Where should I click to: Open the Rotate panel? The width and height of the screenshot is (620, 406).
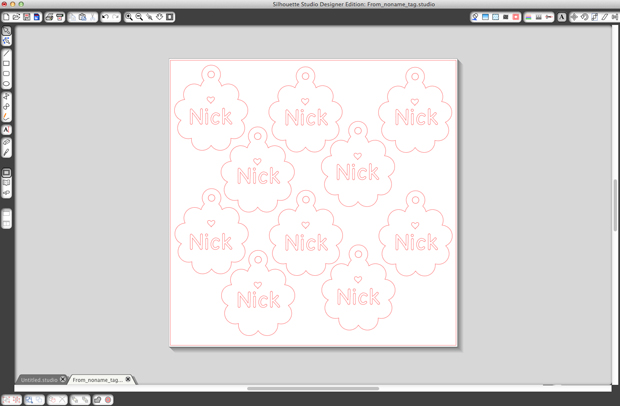click(x=584, y=17)
